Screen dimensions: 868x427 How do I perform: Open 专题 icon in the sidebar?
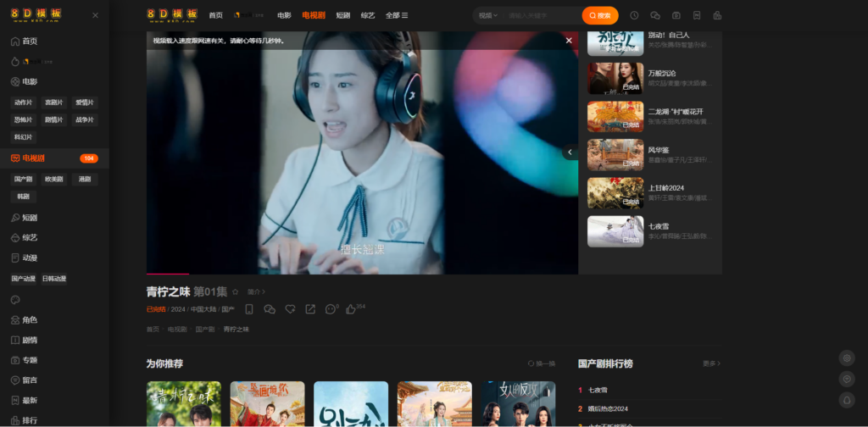15,360
